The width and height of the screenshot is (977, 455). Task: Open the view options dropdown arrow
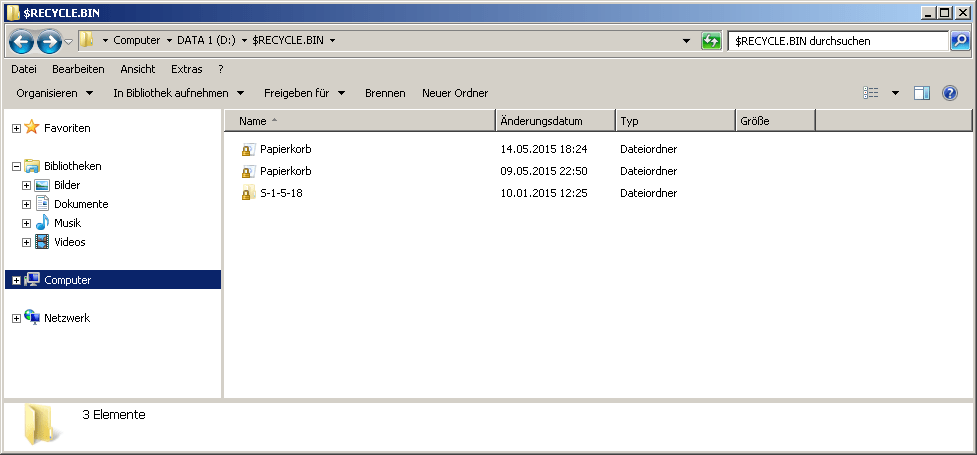pyautogui.click(x=895, y=93)
